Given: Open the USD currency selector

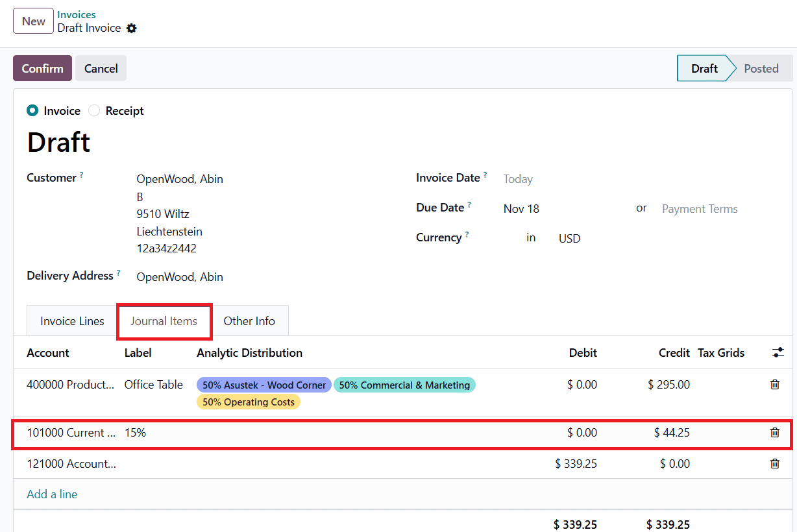Looking at the screenshot, I should pyautogui.click(x=568, y=238).
